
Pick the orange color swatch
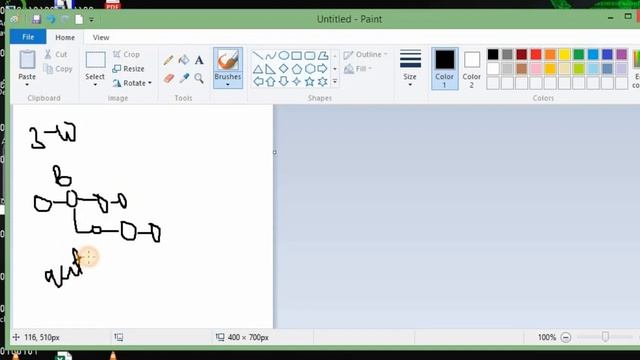pos(550,54)
